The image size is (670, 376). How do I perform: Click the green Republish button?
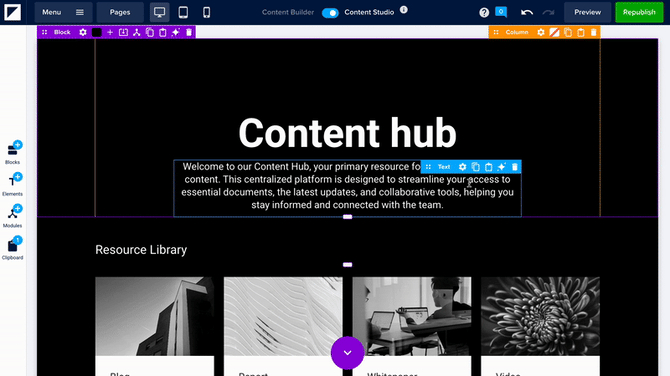pos(639,12)
